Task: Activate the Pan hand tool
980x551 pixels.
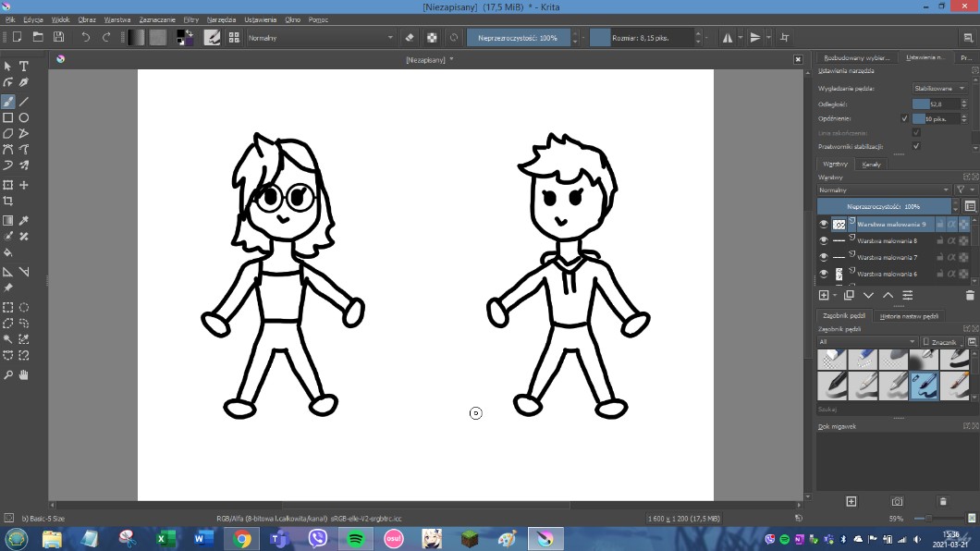Action: click(24, 374)
